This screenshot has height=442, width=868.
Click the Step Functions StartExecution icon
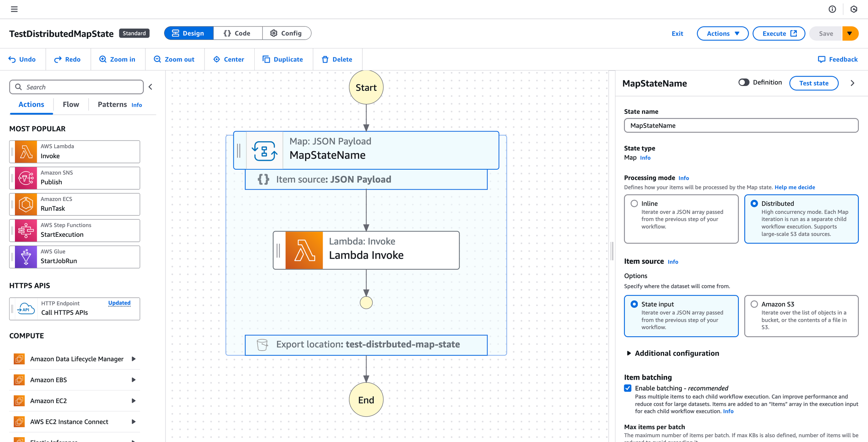tap(26, 230)
